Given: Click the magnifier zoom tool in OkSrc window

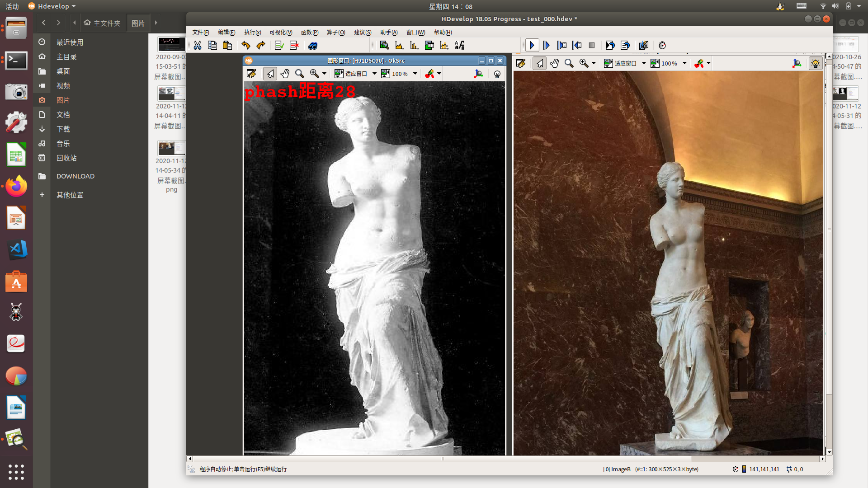Looking at the screenshot, I should (299, 74).
